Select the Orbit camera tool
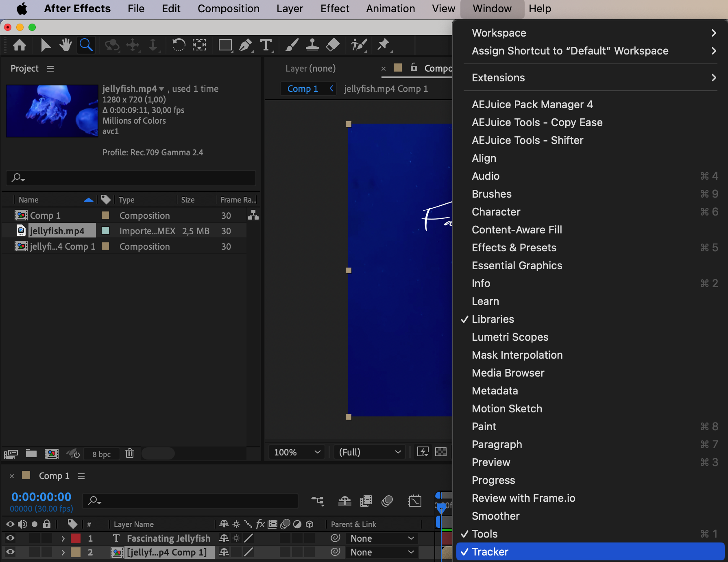The image size is (728, 562). point(112,45)
